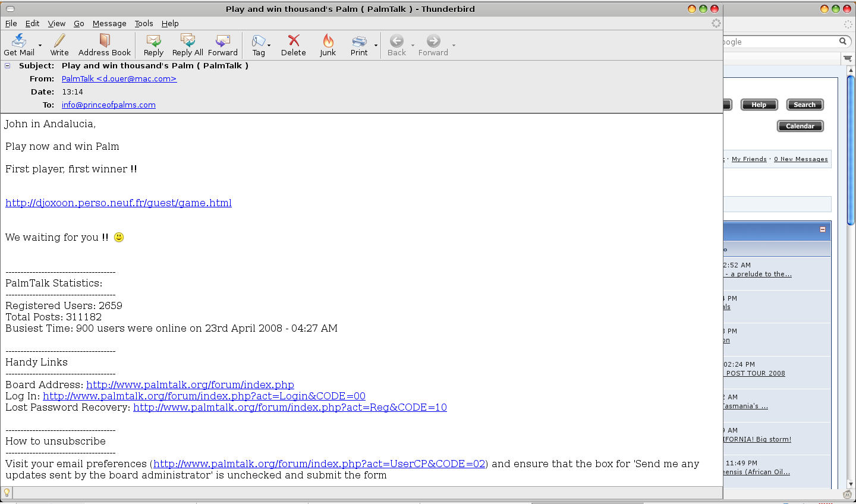The height and width of the screenshot is (504, 856).
Task: Open the Address Book
Action: click(105, 40)
